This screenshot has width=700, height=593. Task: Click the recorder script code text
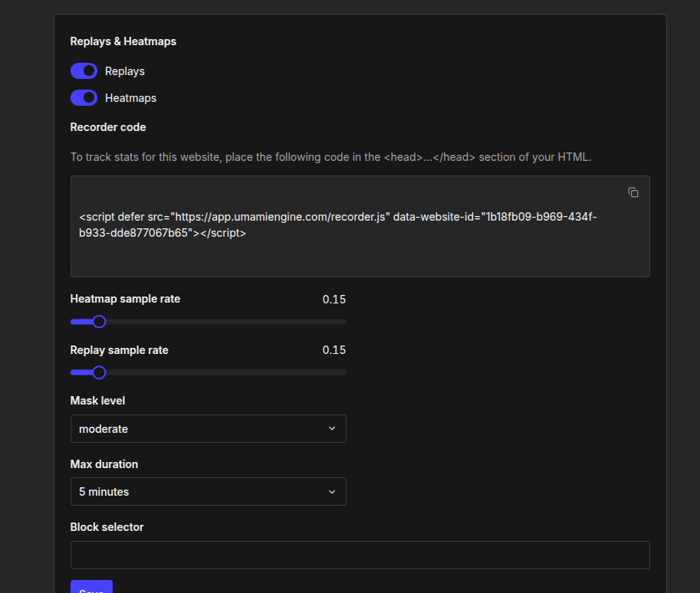338,225
